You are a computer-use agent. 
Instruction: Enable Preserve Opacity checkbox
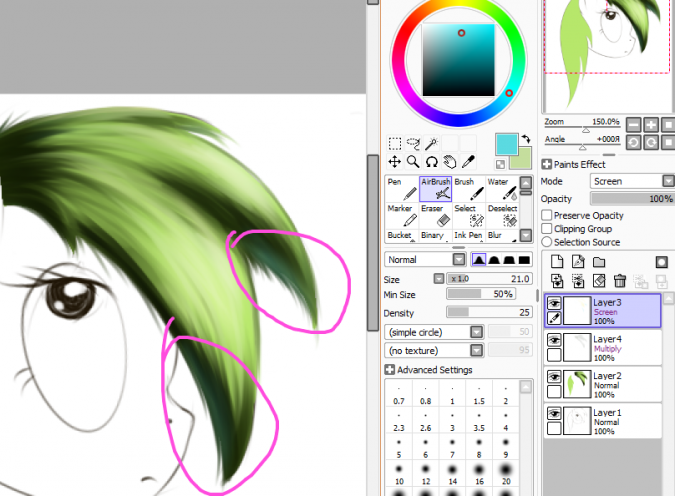[547, 215]
